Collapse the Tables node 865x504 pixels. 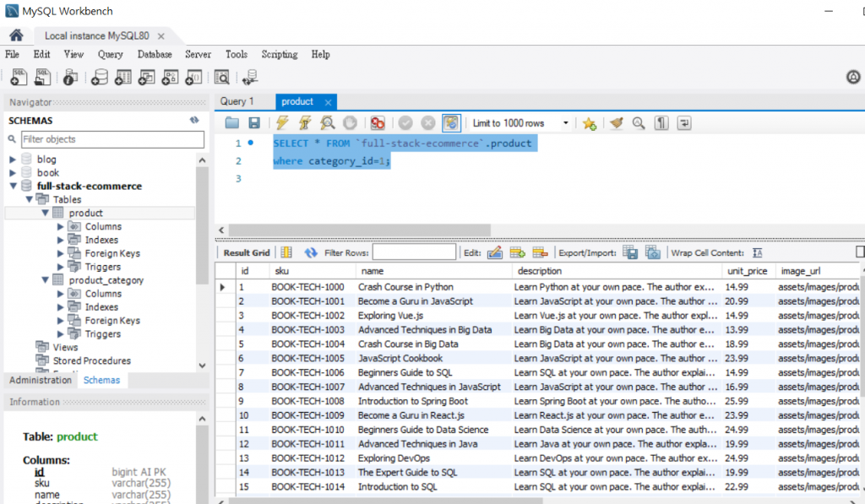pyautogui.click(x=30, y=199)
